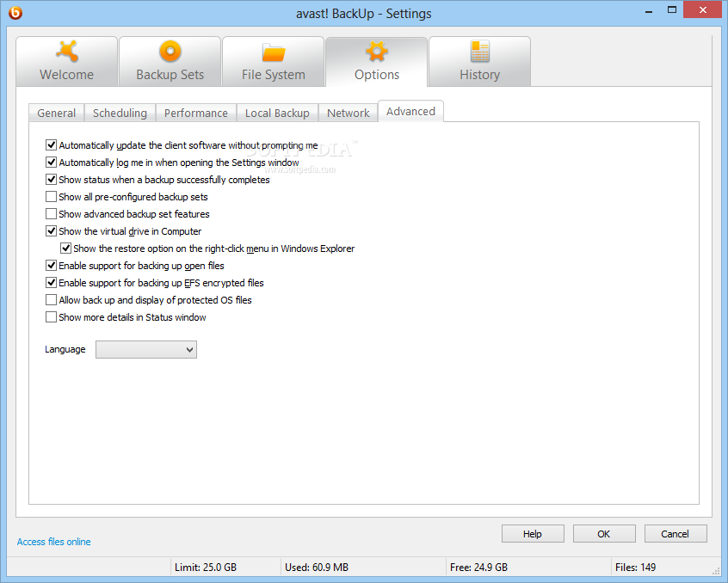Toggle support for backing up open files
The width and height of the screenshot is (728, 583).
tap(51, 266)
